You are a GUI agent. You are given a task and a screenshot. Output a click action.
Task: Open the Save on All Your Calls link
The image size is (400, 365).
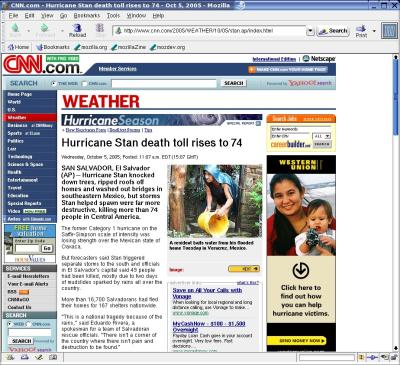pyautogui.click(x=207, y=293)
